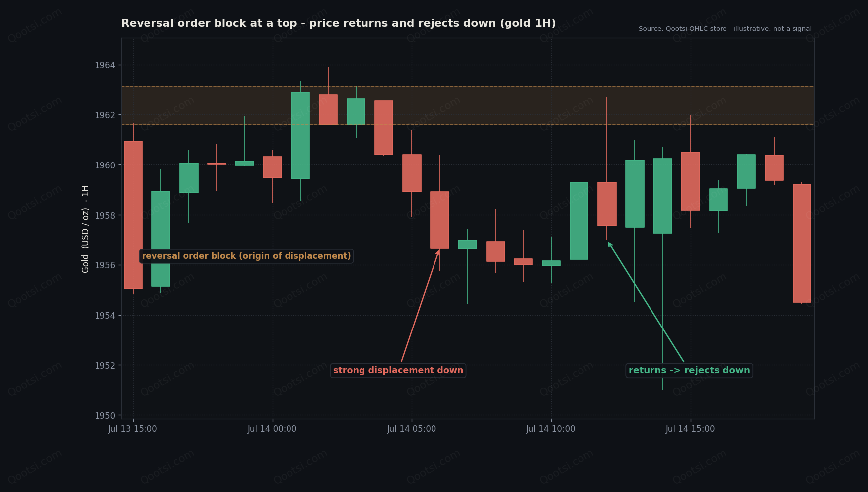This screenshot has width=868, height=492.
Task: Click the source attribution note
Action: point(725,29)
